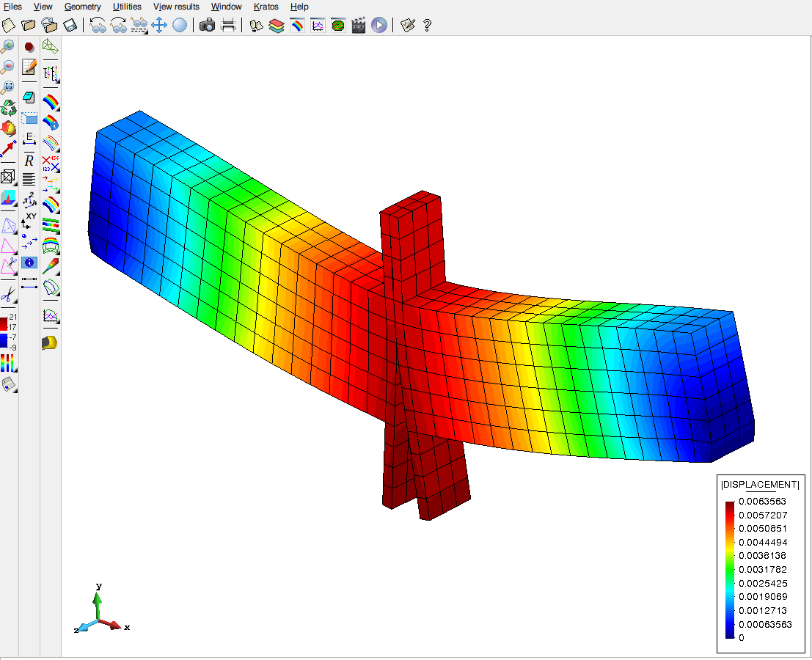The width and height of the screenshot is (812, 660).
Task: Open the rainbow contour lines dropdown
Action: coord(50,144)
